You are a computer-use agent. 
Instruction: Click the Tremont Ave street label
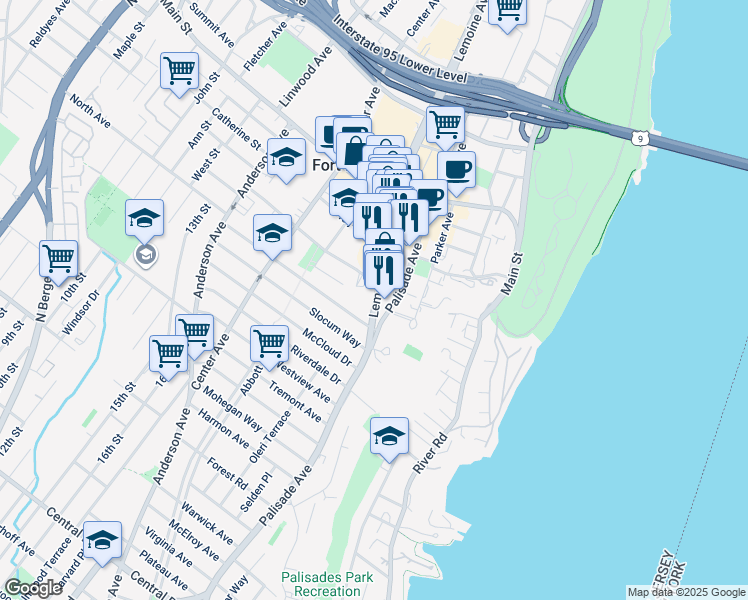[295, 402]
